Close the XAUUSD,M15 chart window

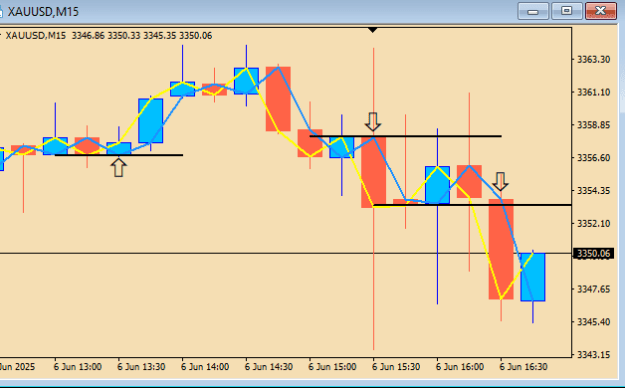coord(601,11)
